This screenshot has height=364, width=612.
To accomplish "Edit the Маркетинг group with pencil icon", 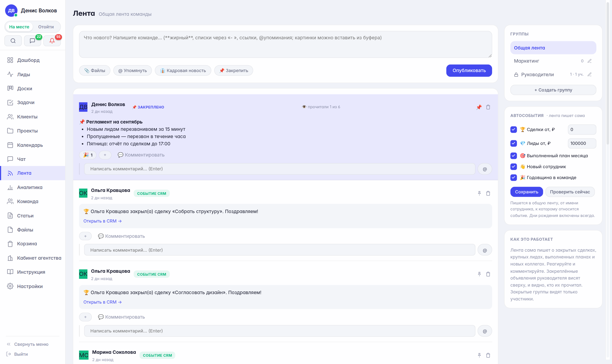I will (589, 61).
